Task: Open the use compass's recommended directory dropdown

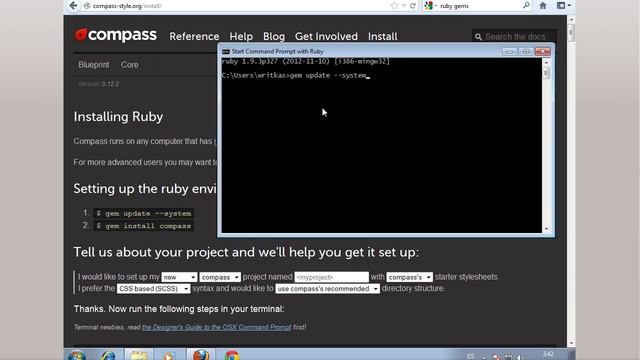Action: click(x=327, y=289)
